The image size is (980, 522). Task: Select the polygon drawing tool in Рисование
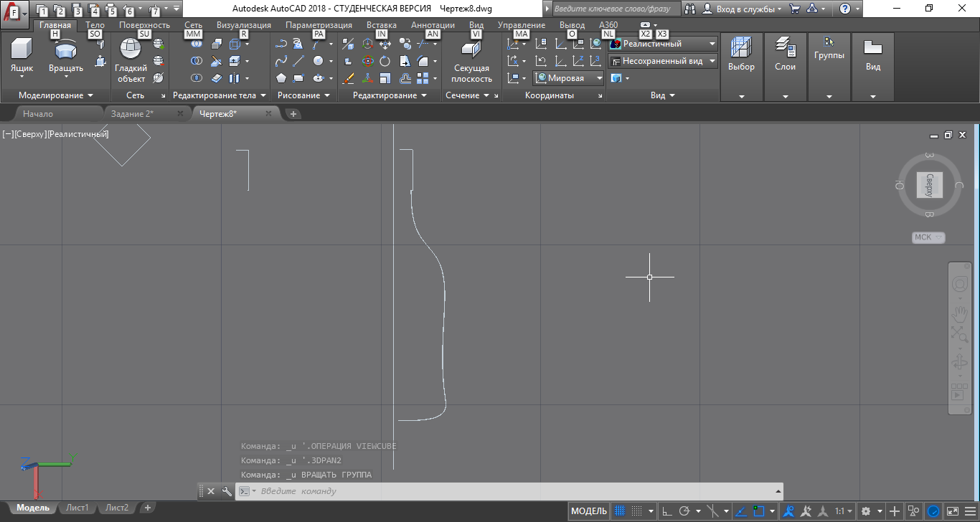(281, 78)
